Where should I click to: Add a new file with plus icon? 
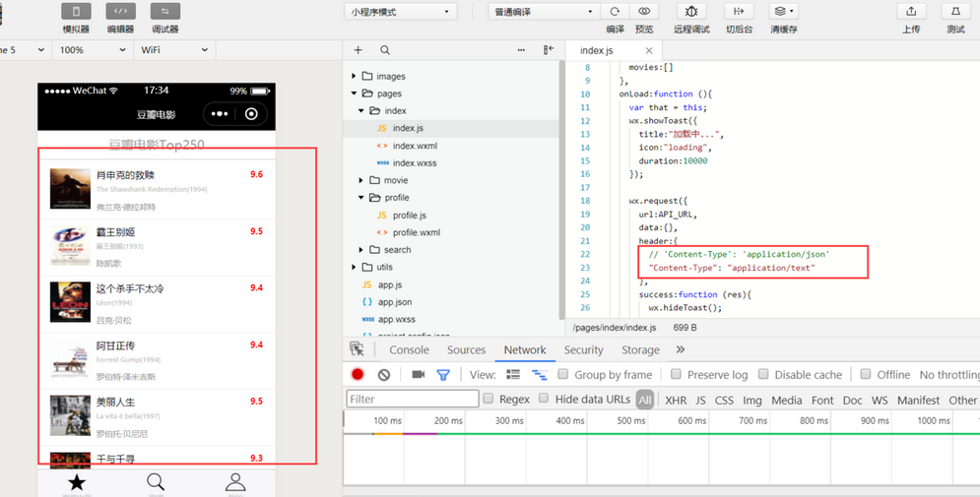coord(359,50)
